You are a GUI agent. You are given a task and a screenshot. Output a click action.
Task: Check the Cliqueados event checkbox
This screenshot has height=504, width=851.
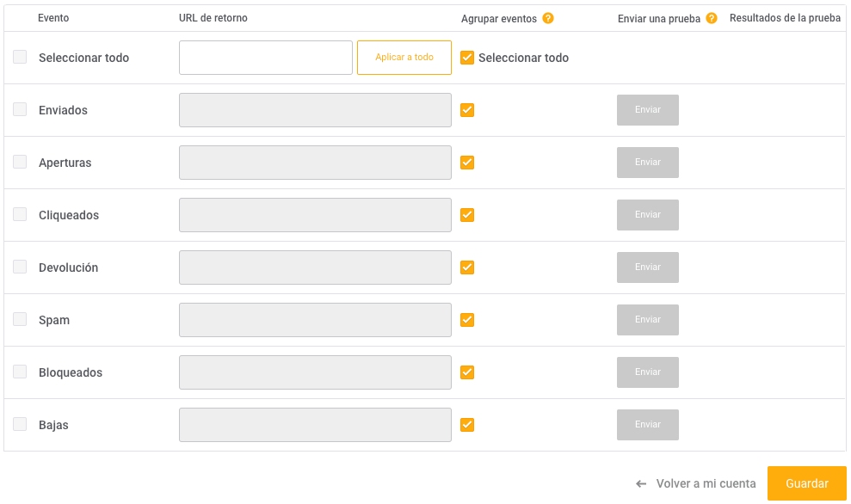click(20, 214)
